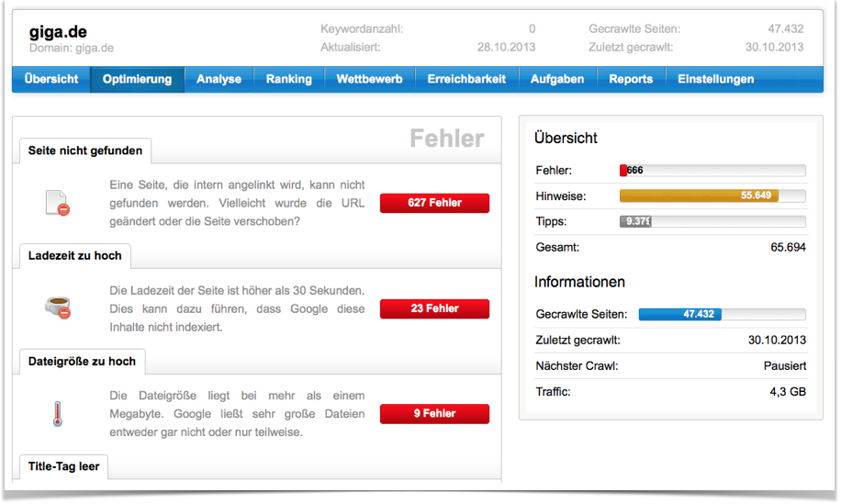The height and width of the screenshot is (504, 841).
Task: Click the 23 Fehler button
Action: pos(434,308)
